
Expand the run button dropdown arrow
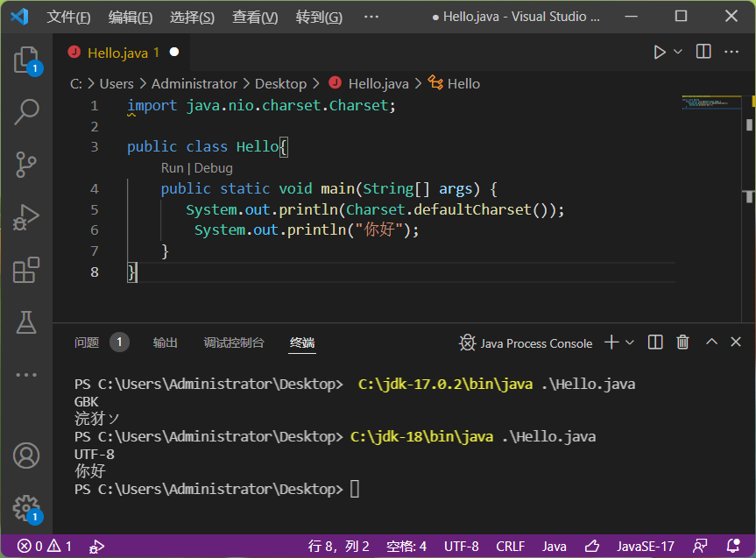point(677,52)
